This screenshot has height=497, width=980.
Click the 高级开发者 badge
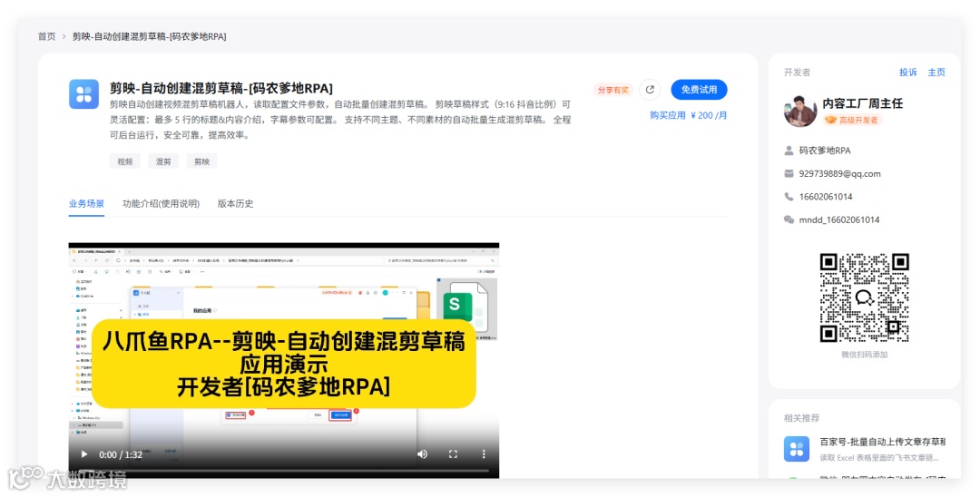click(853, 120)
